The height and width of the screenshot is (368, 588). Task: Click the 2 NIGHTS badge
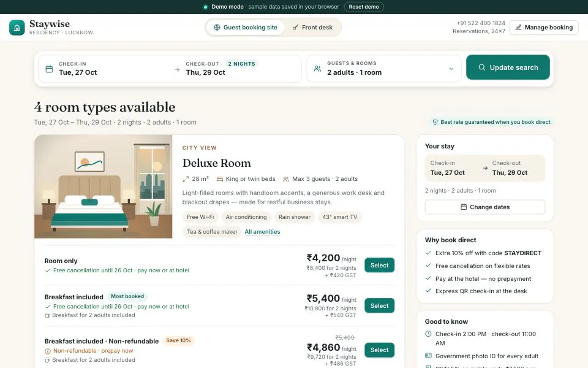click(241, 64)
